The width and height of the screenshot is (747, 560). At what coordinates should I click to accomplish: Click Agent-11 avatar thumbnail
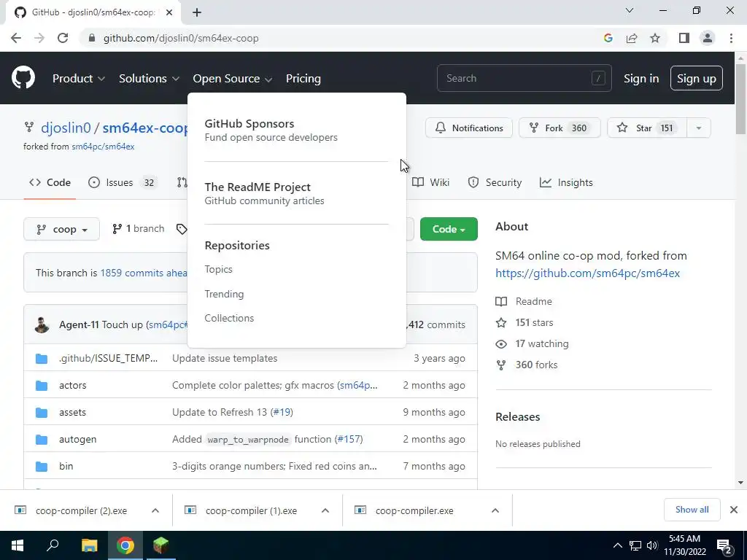(42, 324)
